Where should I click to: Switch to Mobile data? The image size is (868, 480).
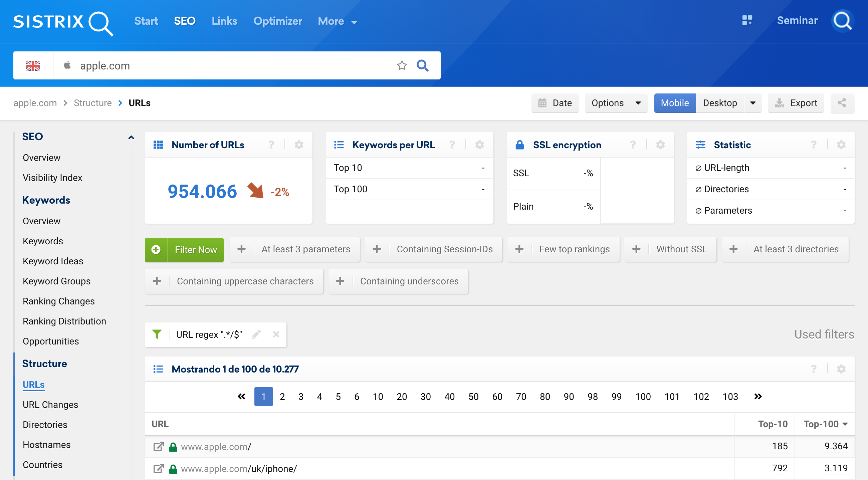675,103
